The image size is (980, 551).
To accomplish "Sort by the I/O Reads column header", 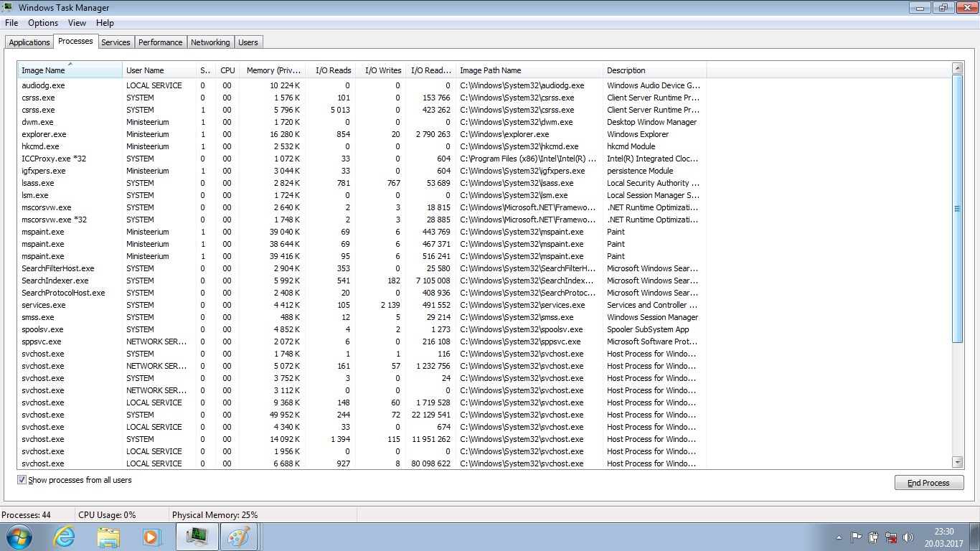I will (x=331, y=70).
